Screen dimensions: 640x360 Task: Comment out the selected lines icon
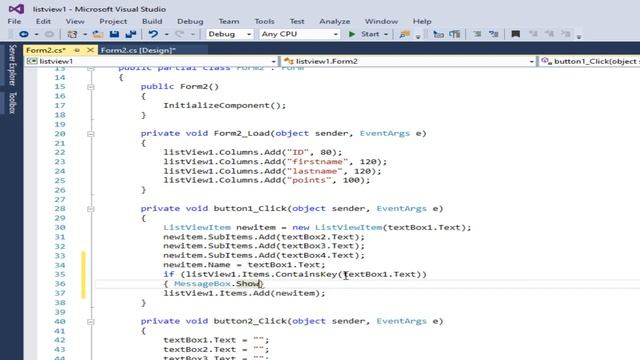tap(477, 34)
